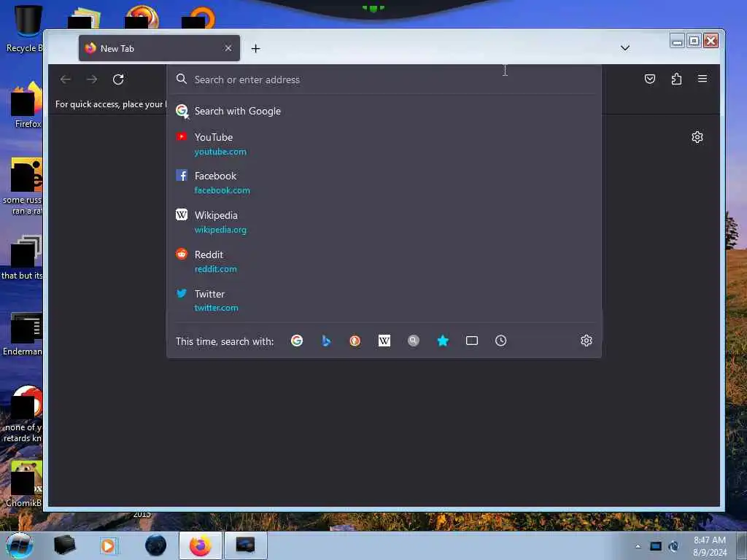The image size is (747, 560).
Task: Search this time with Google icon
Action: pos(297,341)
